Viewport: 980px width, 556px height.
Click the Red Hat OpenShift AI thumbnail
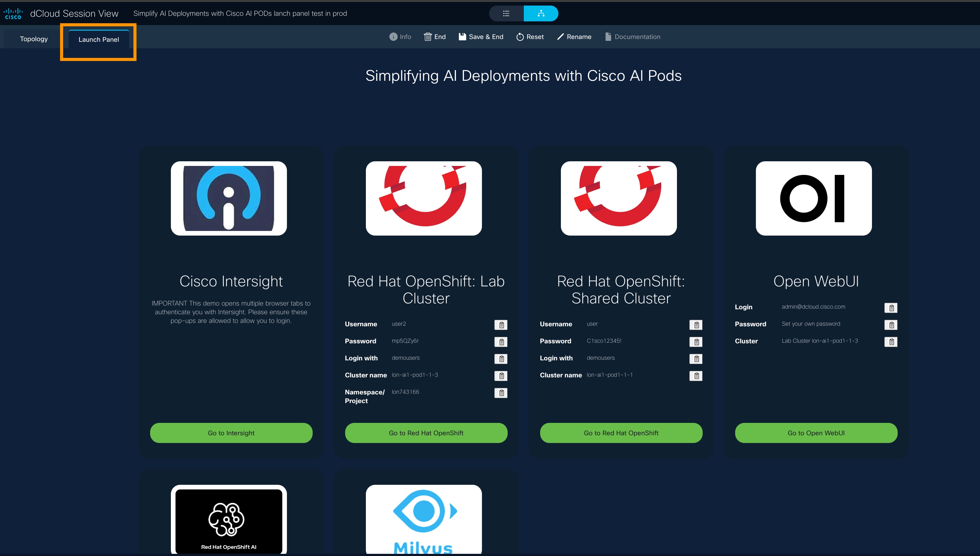tap(229, 519)
